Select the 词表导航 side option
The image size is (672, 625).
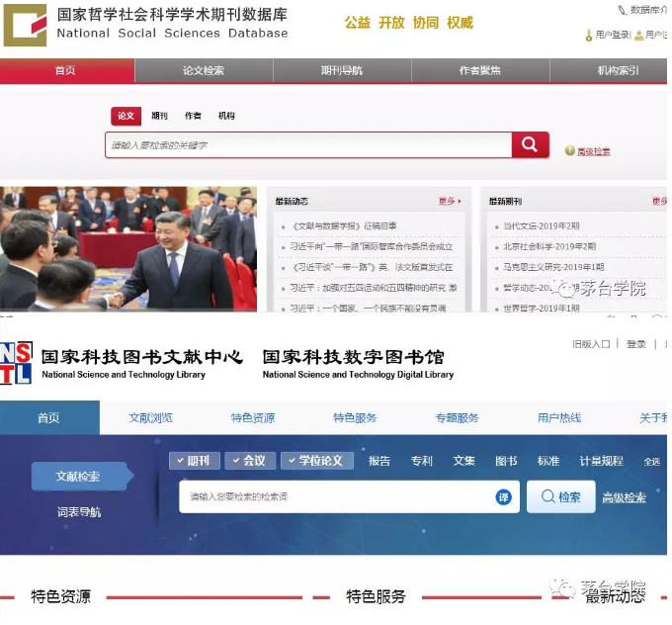tap(78, 512)
